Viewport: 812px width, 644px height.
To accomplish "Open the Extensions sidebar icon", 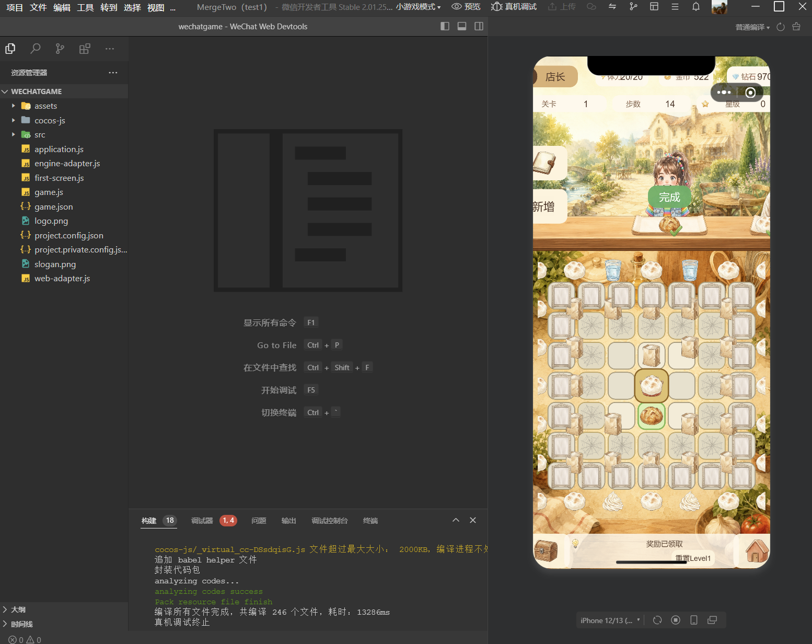I will [85, 49].
